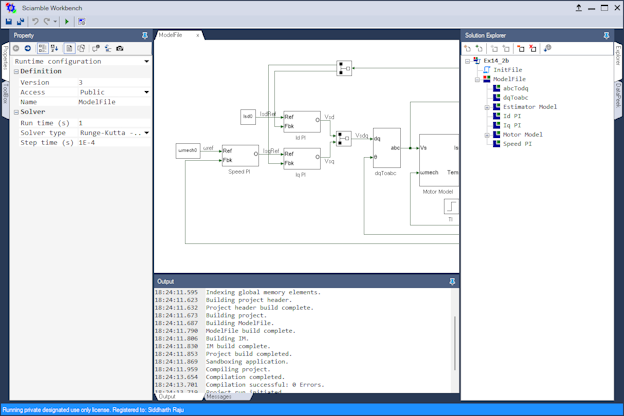Screen dimensions: 624x416
Task: Collapse the Solver section
Action: [x=16, y=112]
